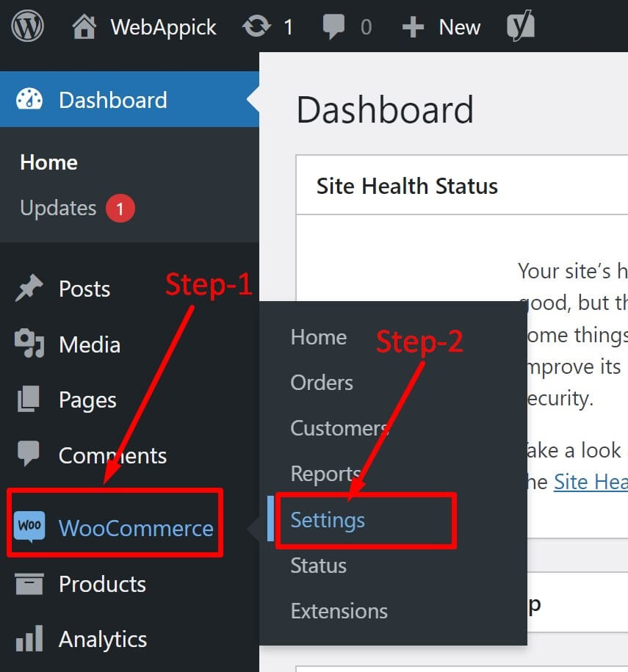The image size is (628, 672).
Task: Open the WordPress logo menu
Action: [27, 26]
